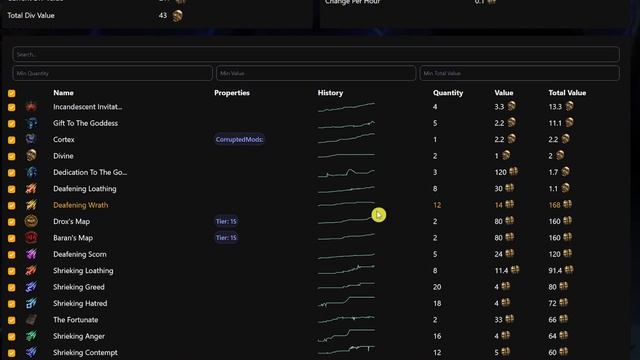Click the Total Div Value label
Viewport: 640px width, 360px height.
click(x=31, y=16)
